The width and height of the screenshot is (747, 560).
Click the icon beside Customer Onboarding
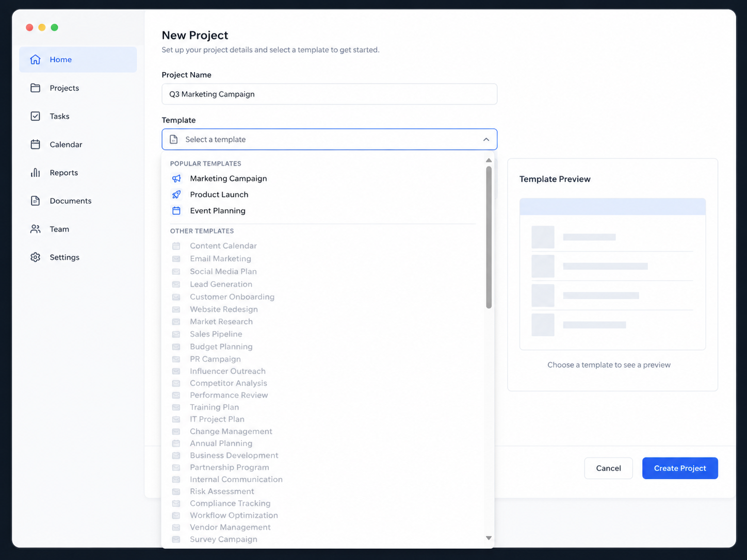[176, 297]
